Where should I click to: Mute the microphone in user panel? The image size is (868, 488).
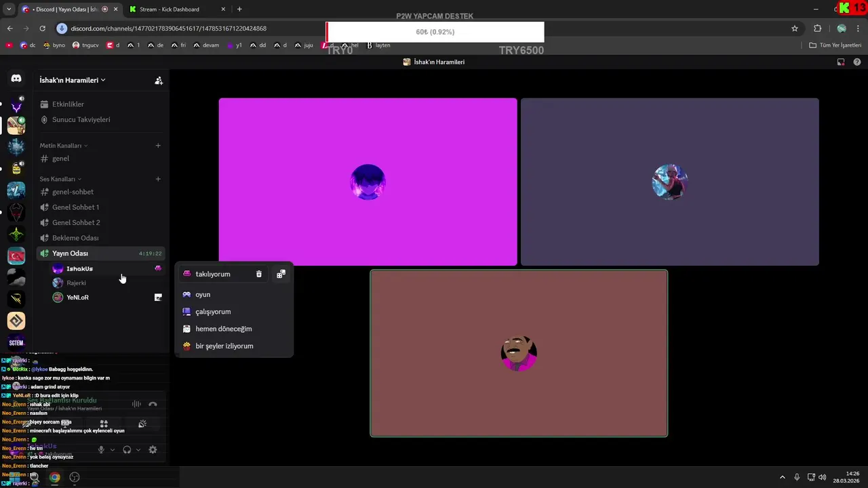point(101,449)
